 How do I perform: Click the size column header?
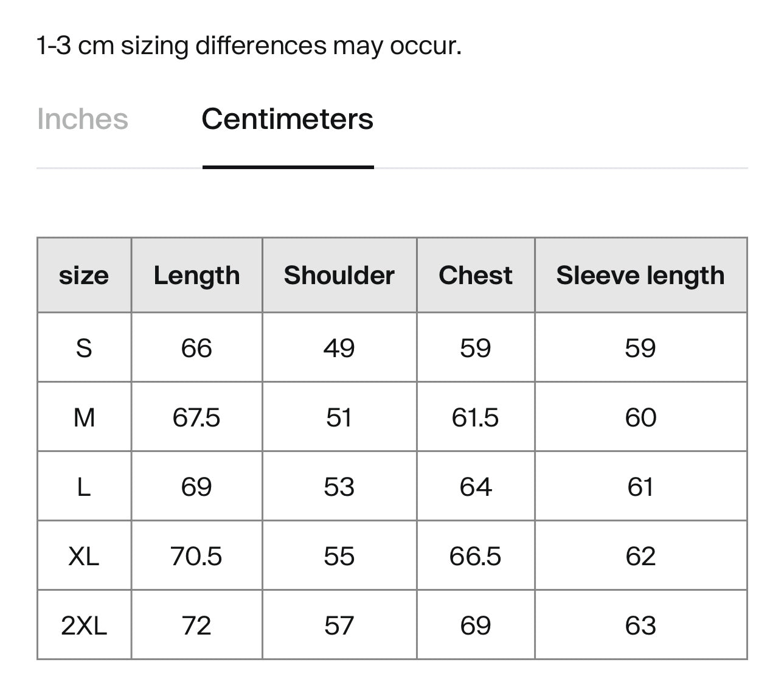pos(84,275)
